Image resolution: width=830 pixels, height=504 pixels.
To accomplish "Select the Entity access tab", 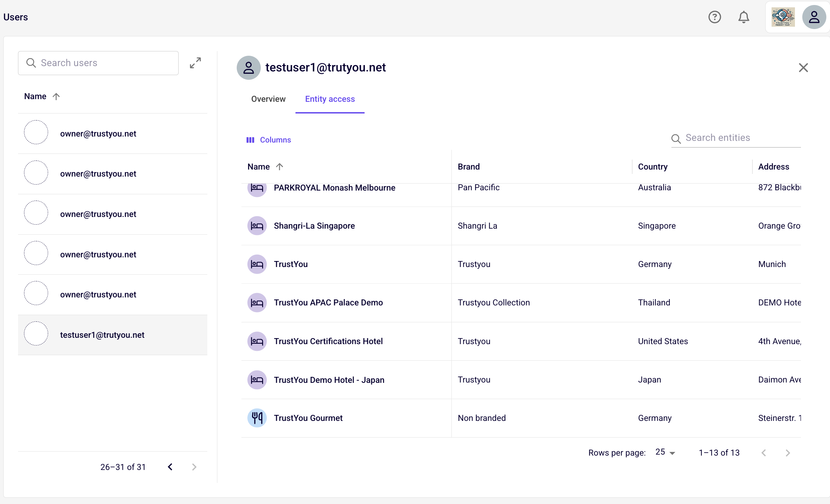I will (x=330, y=99).
